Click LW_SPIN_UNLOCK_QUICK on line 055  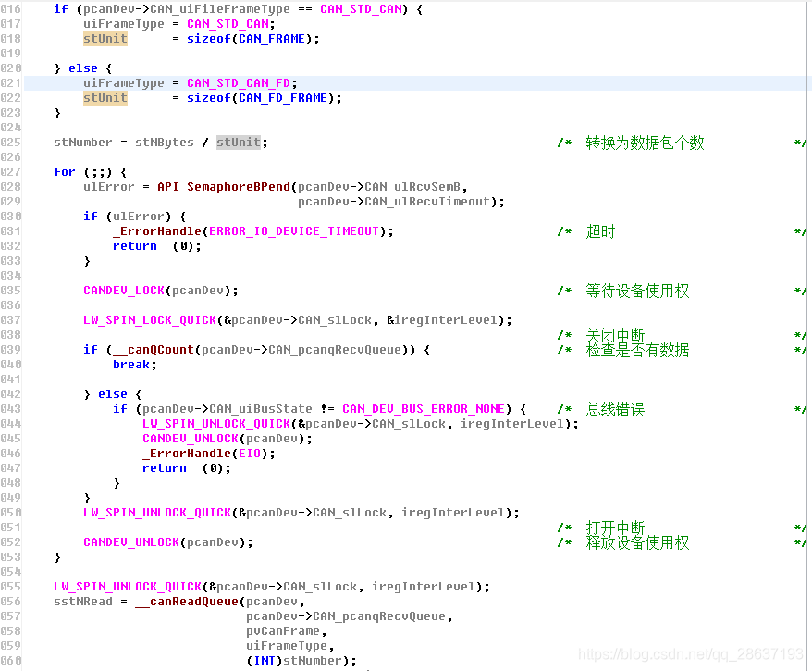coord(128,587)
